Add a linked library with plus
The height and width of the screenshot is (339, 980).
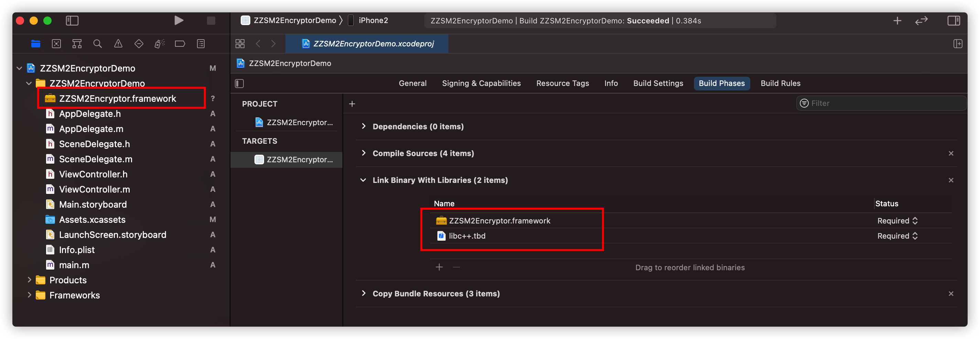tap(439, 267)
